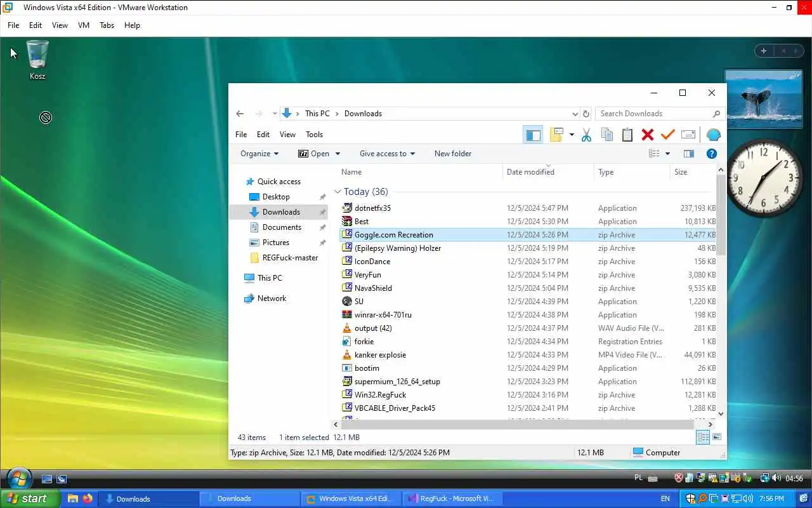Open the Organize dropdown

tap(259, 154)
